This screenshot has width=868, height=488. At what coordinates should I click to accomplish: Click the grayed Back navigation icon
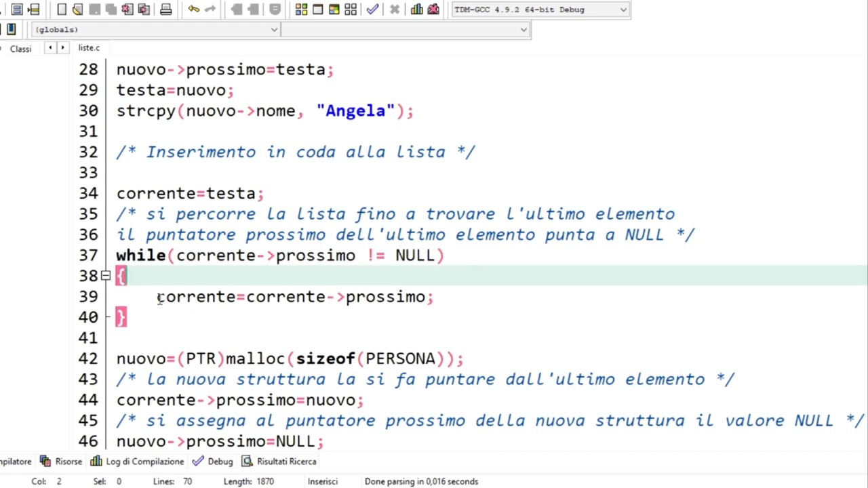tap(237, 9)
